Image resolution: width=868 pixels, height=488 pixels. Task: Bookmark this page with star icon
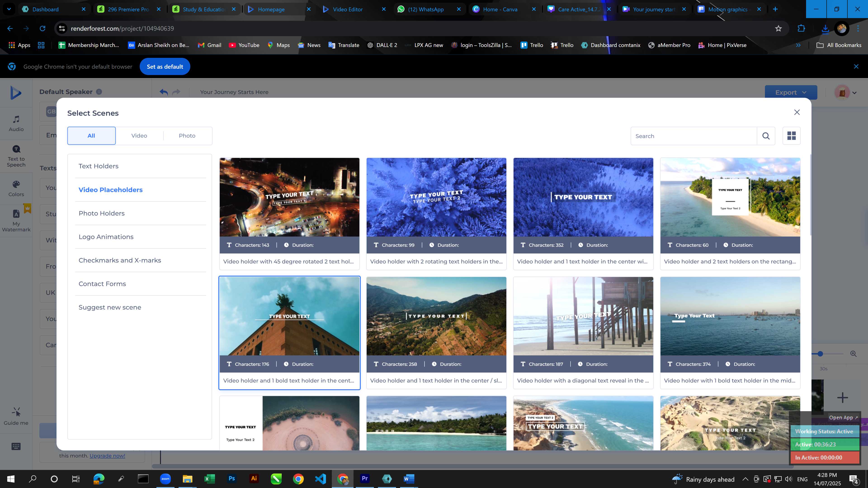(778, 29)
